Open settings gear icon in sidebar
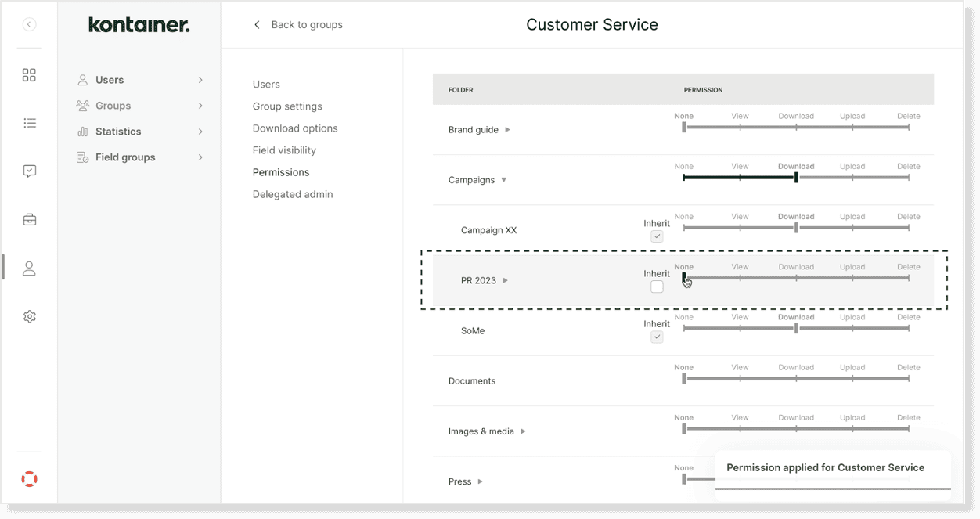The image size is (980, 519). (x=29, y=317)
